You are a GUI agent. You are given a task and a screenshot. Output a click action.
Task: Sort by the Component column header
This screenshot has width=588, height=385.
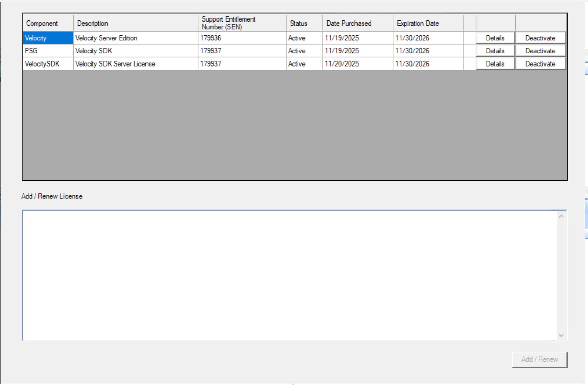click(x=48, y=23)
